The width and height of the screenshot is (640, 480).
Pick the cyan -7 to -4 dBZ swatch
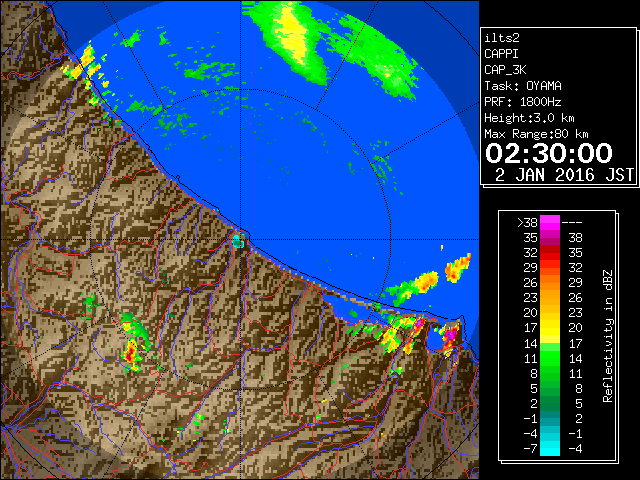click(x=550, y=449)
